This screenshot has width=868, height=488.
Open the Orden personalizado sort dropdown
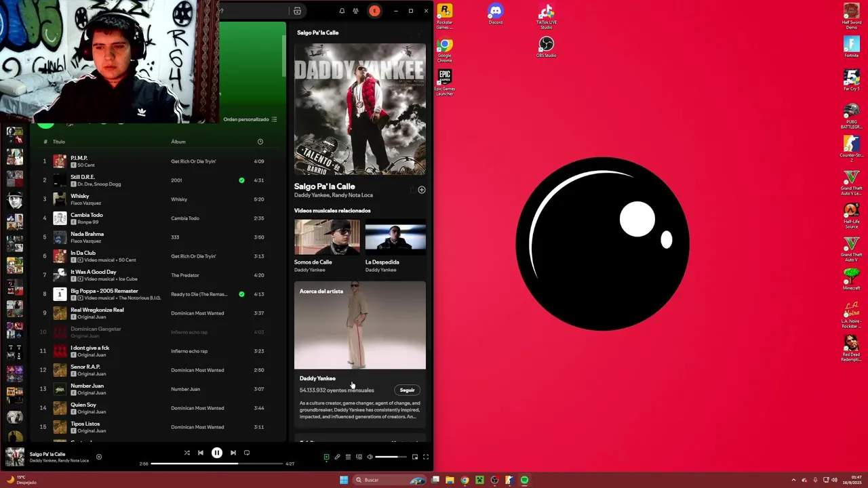click(x=250, y=119)
